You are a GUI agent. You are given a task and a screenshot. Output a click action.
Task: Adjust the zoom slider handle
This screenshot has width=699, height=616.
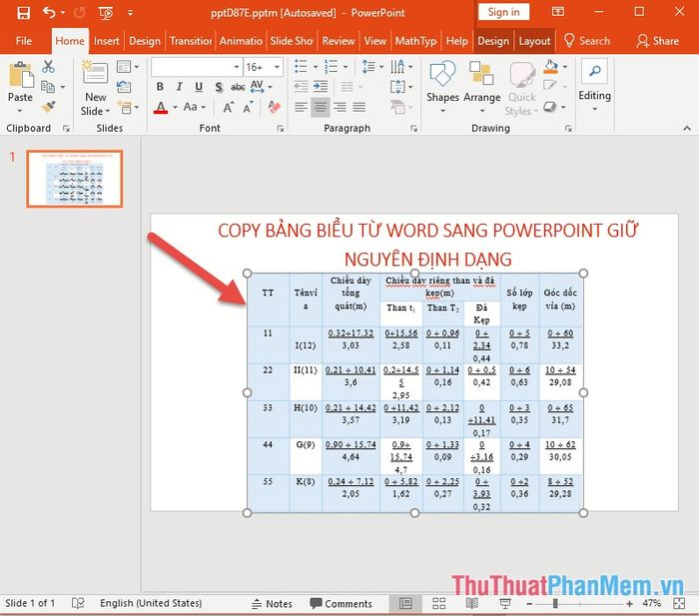click(555, 603)
